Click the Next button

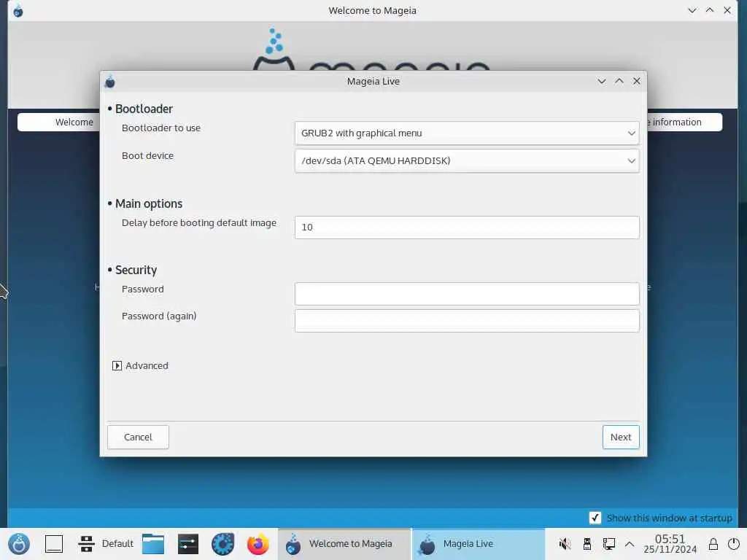click(x=621, y=437)
